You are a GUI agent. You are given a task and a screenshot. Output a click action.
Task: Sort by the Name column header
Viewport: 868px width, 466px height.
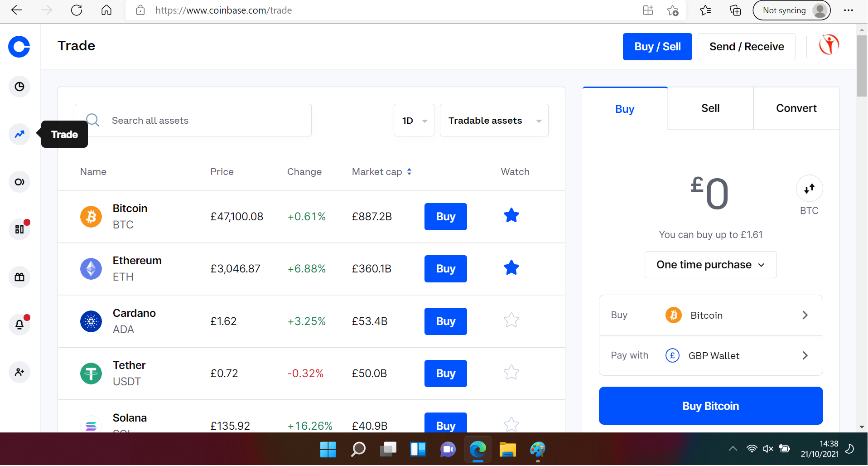coord(93,172)
